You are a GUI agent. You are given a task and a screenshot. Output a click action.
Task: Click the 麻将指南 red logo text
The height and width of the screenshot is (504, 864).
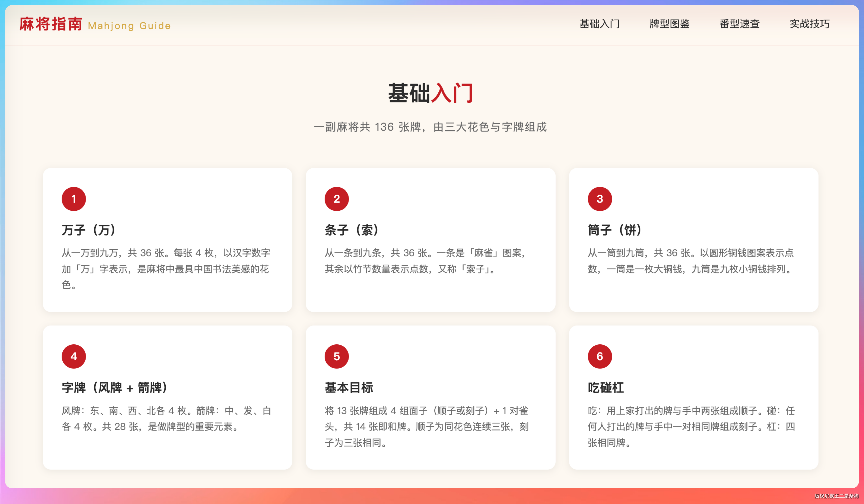(51, 24)
